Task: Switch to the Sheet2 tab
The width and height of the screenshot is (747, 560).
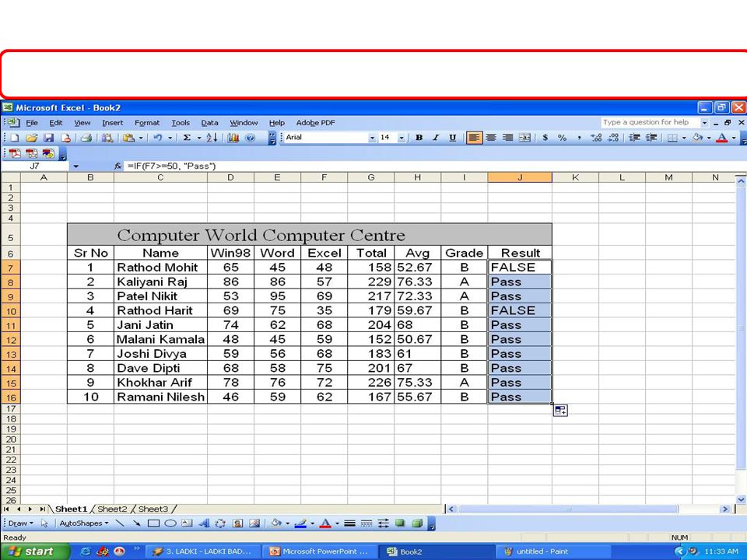Action: (112, 509)
